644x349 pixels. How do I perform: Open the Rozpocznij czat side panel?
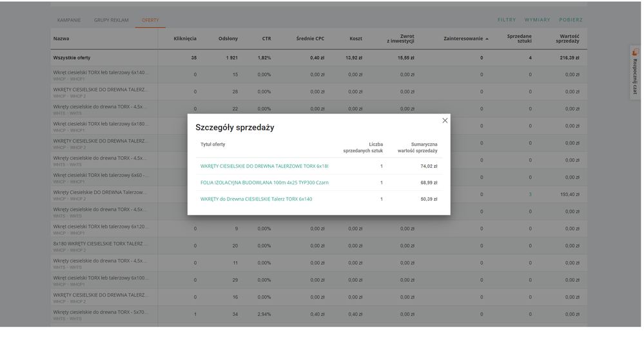pyautogui.click(x=634, y=72)
